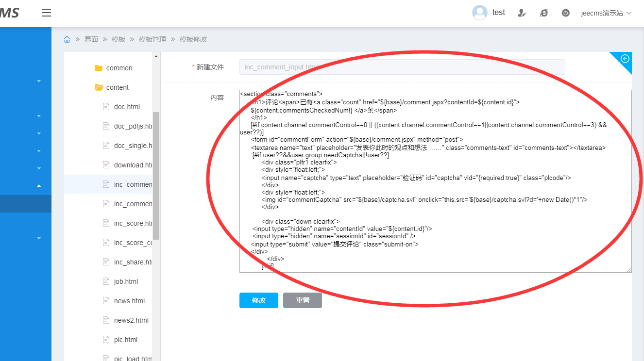Open the user avatar picture
Image resolution: width=644 pixels, height=361 pixels.
click(x=480, y=13)
